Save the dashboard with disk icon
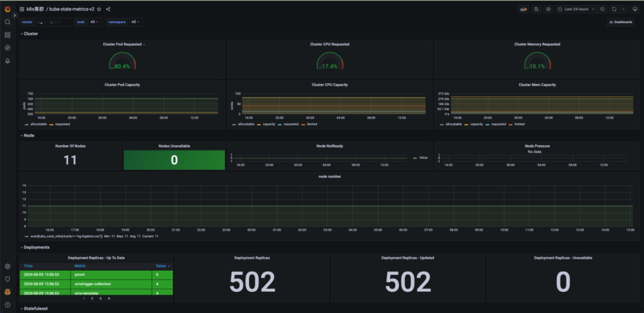The width and height of the screenshot is (644, 313). (x=536, y=9)
